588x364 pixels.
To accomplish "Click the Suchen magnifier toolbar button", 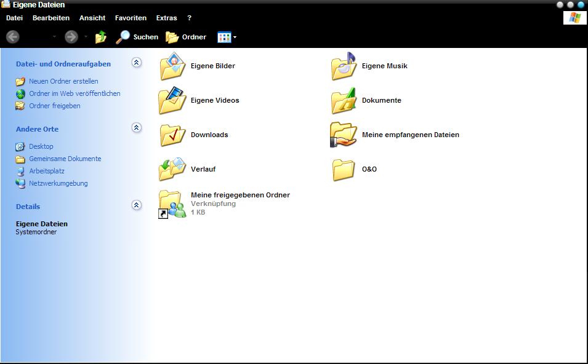I will click(137, 37).
